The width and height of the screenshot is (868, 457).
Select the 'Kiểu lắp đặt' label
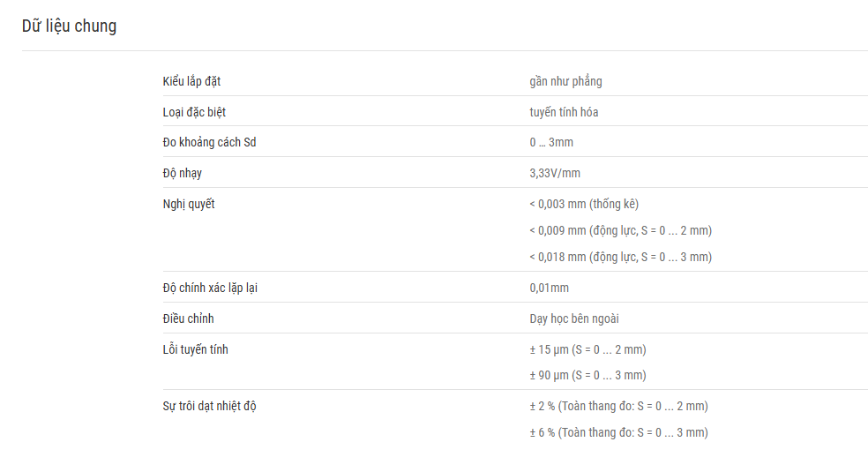191,81
